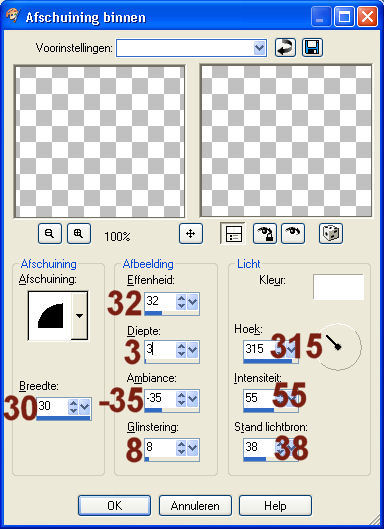Expand the Afschuining bevel shape dropdown
The image size is (384, 529).
coord(80,316)
